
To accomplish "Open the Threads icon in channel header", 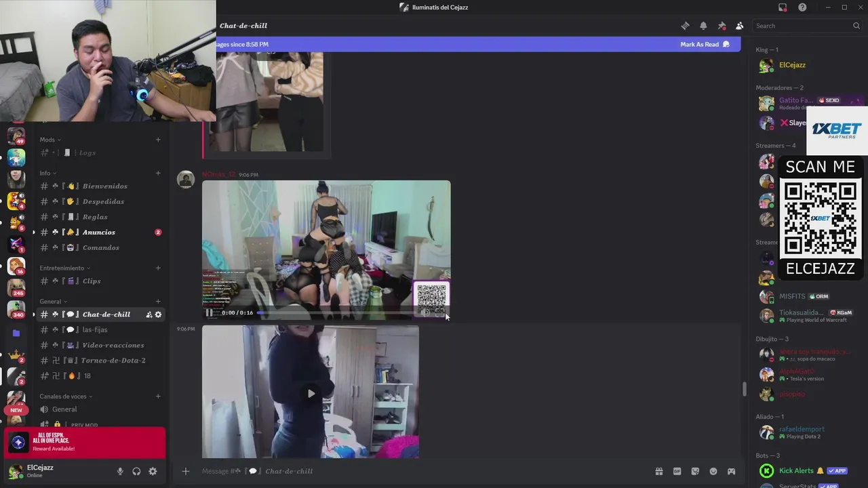I will 685,26.
